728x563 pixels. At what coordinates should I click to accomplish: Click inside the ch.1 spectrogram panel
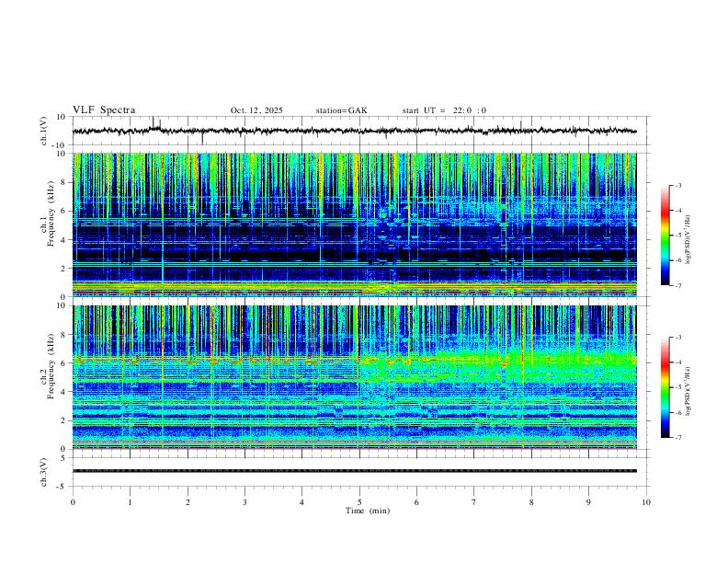coord(354,224)
